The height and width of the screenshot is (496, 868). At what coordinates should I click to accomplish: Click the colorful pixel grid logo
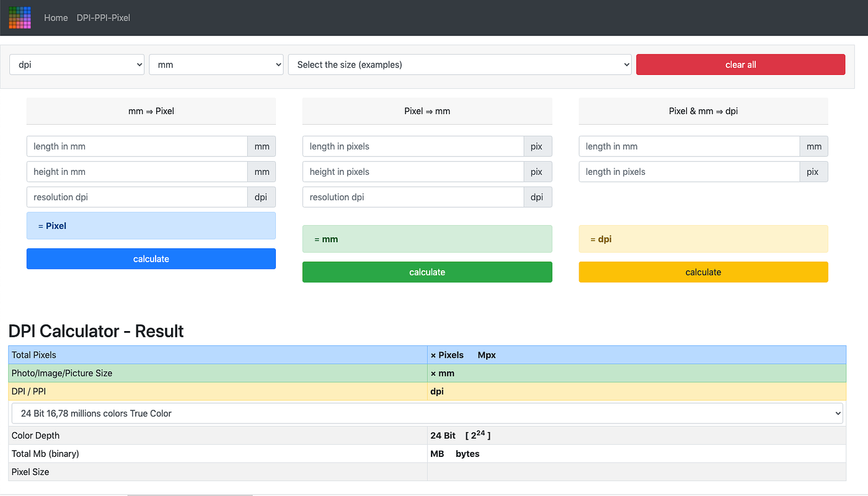20,17
